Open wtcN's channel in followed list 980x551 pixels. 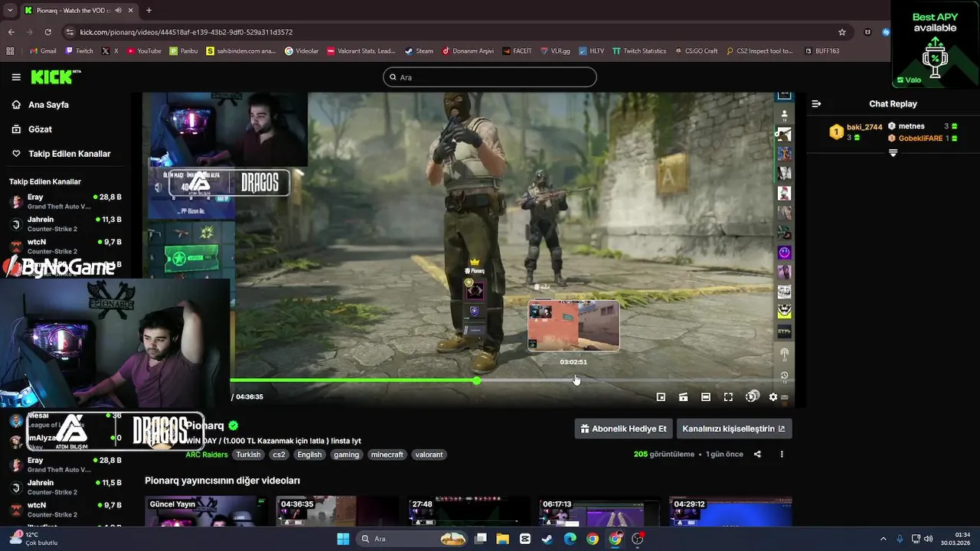pyautogui.click(x=66, y=246)
